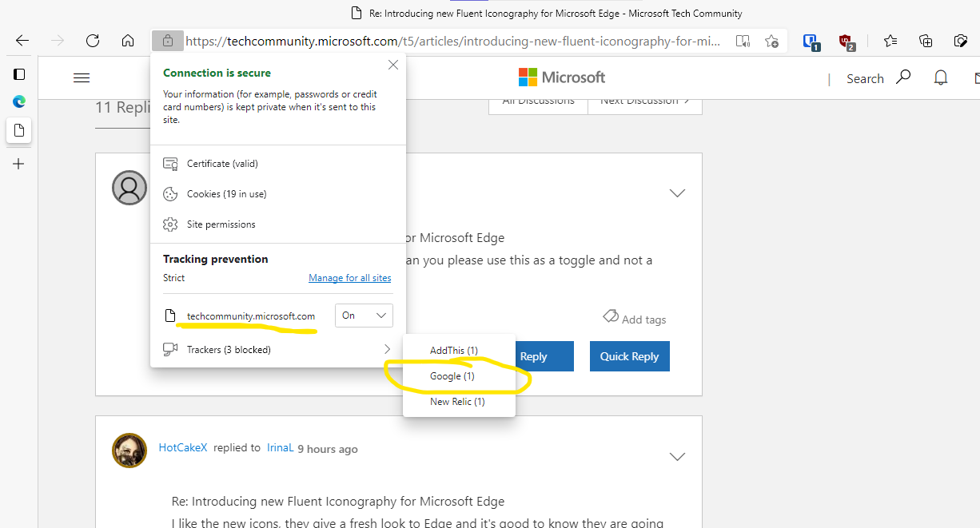This screenshot has width=980, height=528.
Task: Go back using the browser back arrow
Action: click(x=22, y=41)
